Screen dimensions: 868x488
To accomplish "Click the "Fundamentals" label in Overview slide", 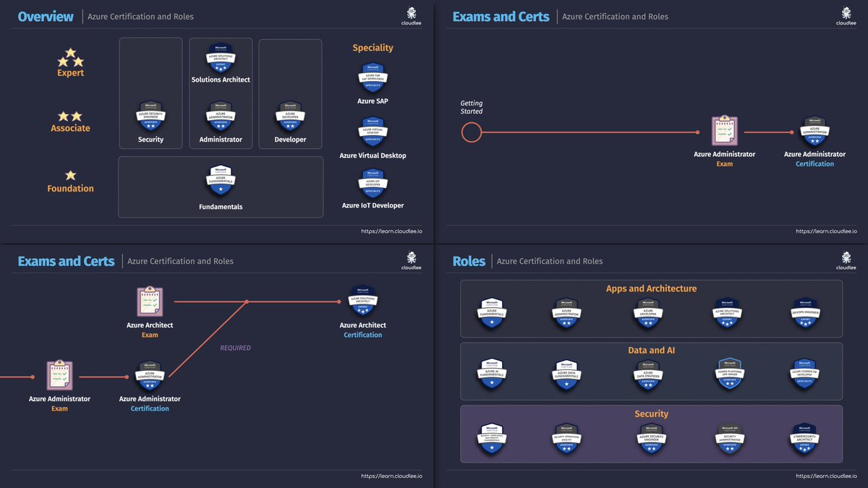I will tap(221, 207).
